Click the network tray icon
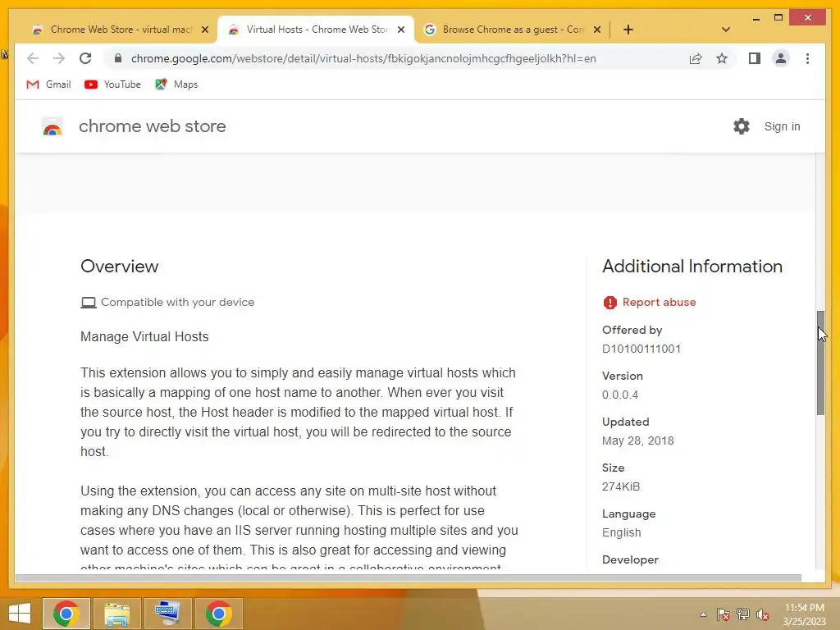The image size is (840, 630). pyautogui.click(x=743, y=614)
